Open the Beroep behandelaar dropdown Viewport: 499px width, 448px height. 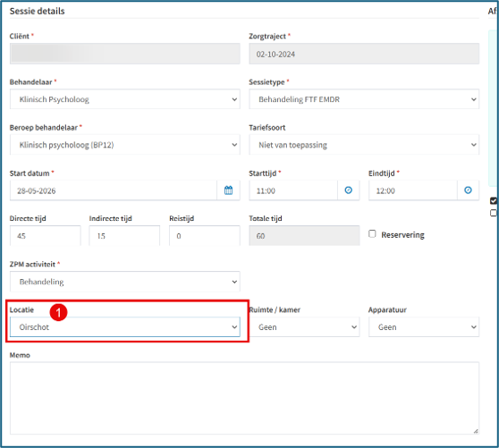click(125, 145)
